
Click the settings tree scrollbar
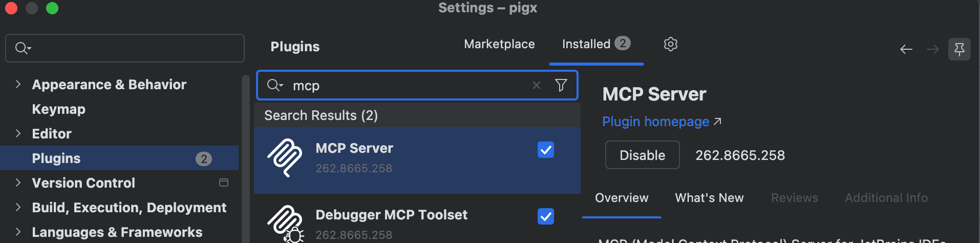(x=246, y=159)
